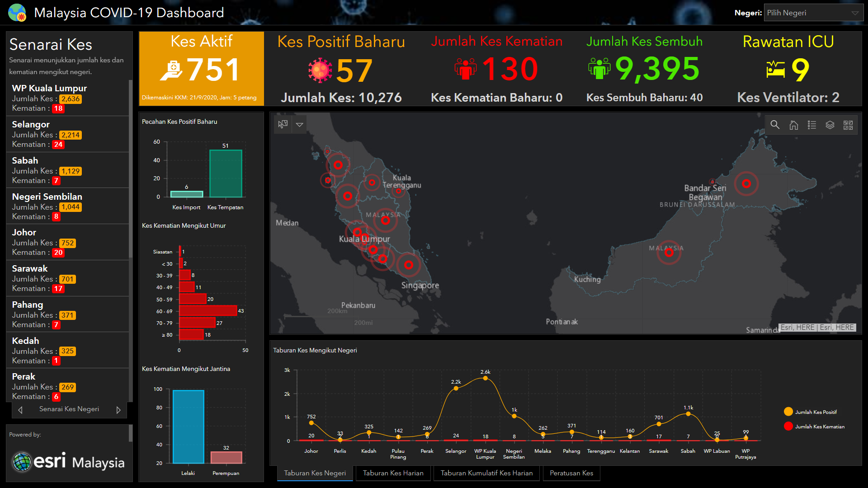The height and width of the screenshot is (488, 868).
Task: Toggle Jumlah Kes Kematian legend swatch
Action: [788, 426]
